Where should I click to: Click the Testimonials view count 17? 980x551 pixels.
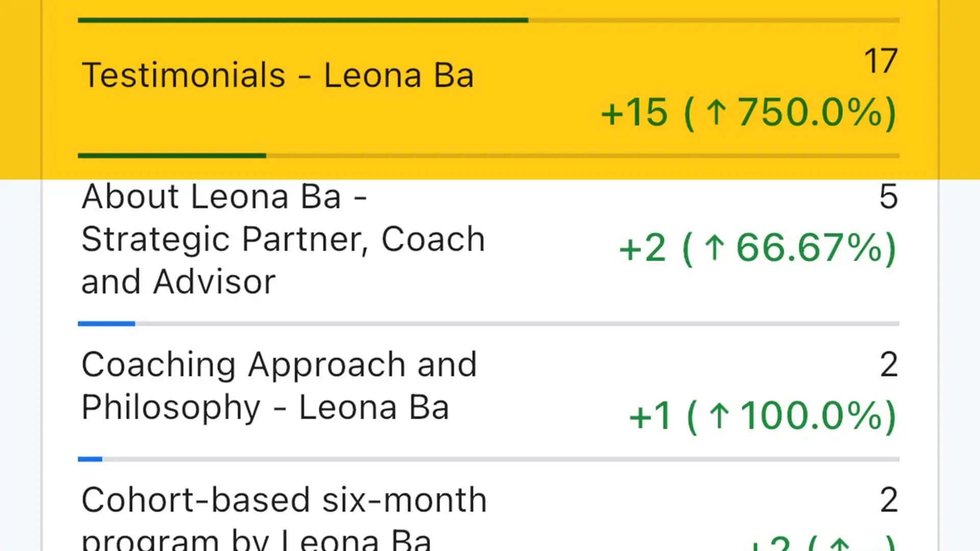[880, 61]
